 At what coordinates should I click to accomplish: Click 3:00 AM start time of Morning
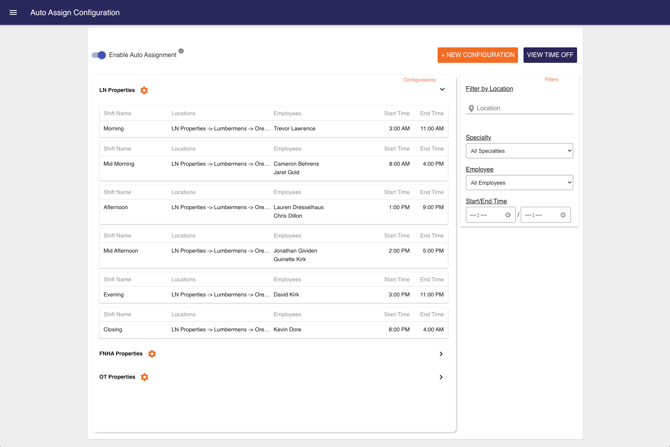399,129
